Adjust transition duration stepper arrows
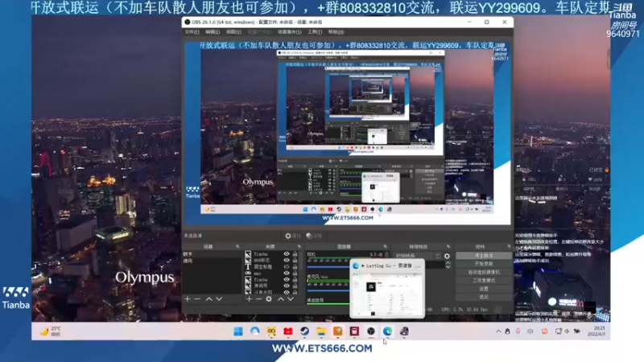 coord(448,265)
